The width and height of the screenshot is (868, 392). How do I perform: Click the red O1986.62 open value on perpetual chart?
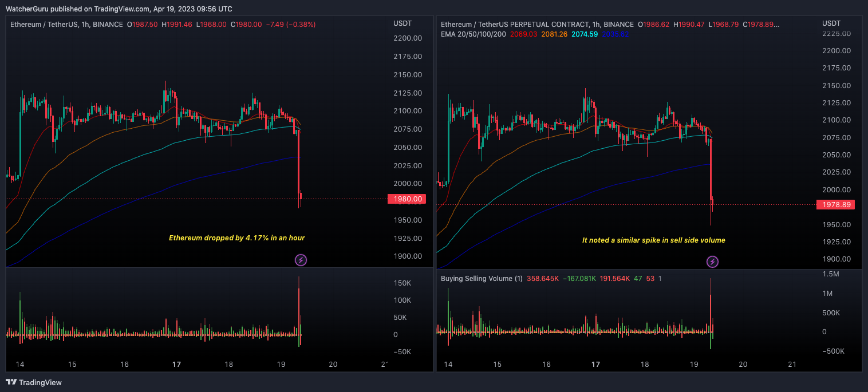point(654,25)
